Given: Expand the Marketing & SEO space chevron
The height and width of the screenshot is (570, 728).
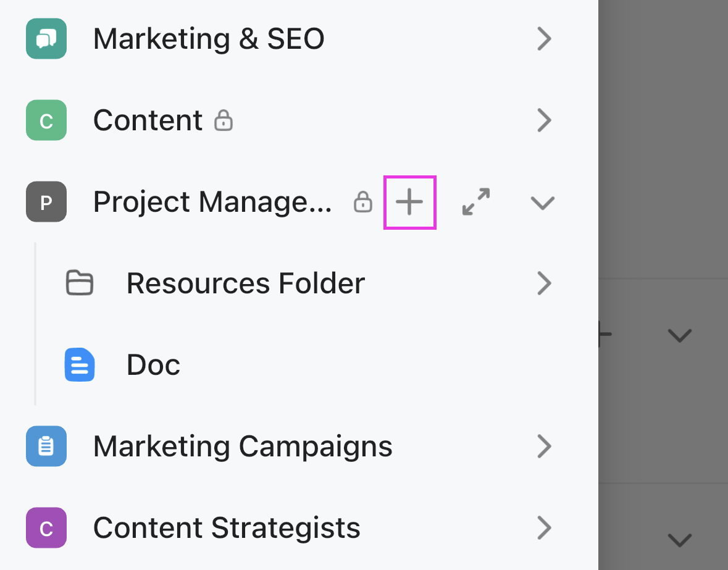Looking at the screenshot, I should coord(543,39).
